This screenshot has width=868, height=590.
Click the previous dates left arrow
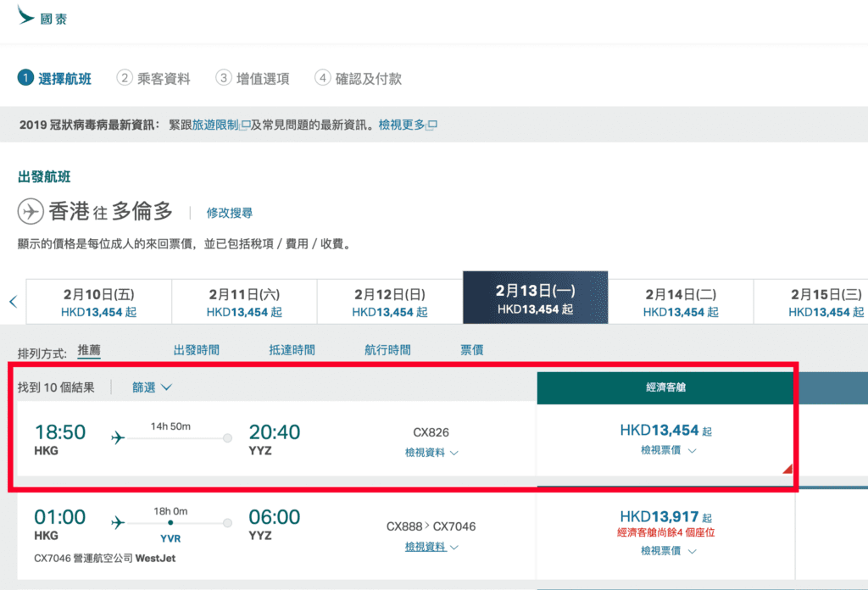tap(13, 301)
